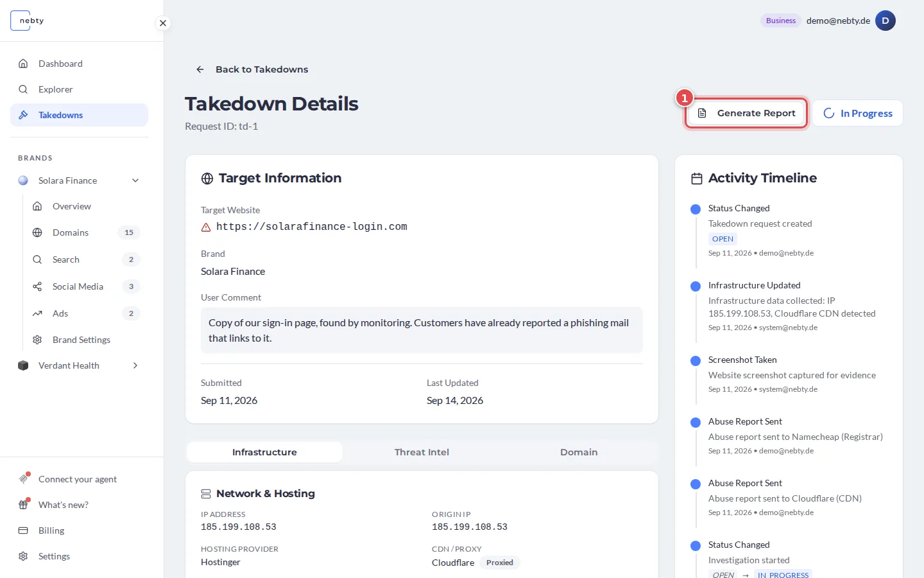Click the Request ID td-1 text
This screenshot has height=578, width=924.
pyautogui.click(x=221, y=127)
